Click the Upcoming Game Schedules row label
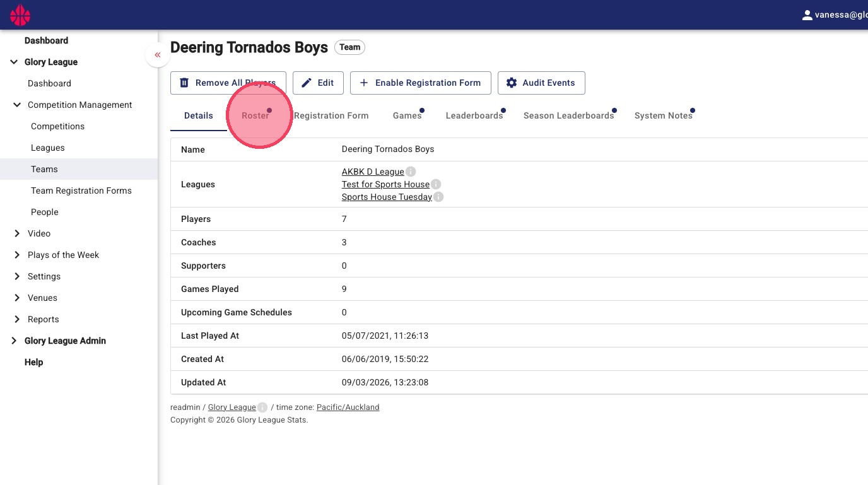This screenshot has width=868, height=485. point(237,312)
